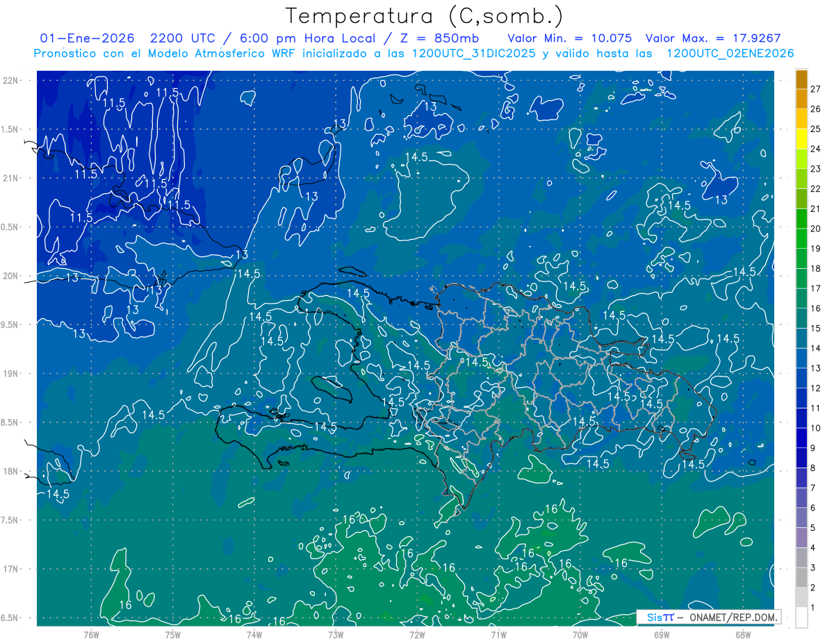Click the color scale label '3'
Image resolution: width=834 pixels, height=644 pixels.
click(x=813, y=568)
